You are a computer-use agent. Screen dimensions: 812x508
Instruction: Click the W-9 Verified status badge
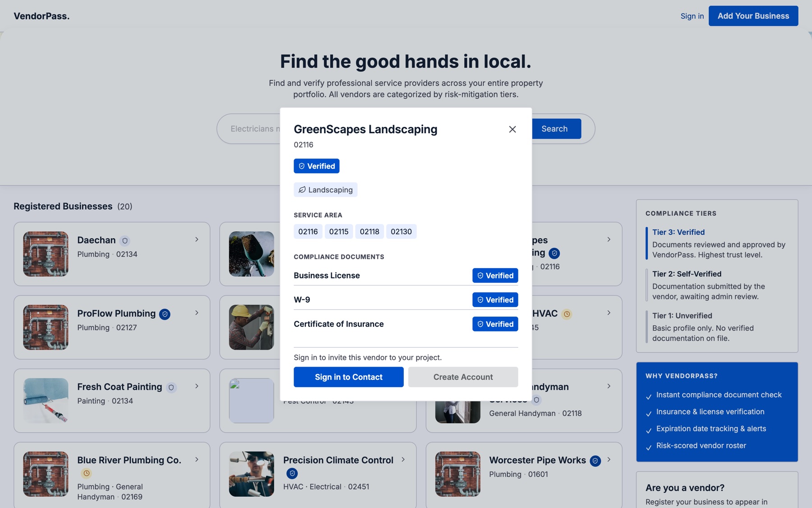coord(495,300)
